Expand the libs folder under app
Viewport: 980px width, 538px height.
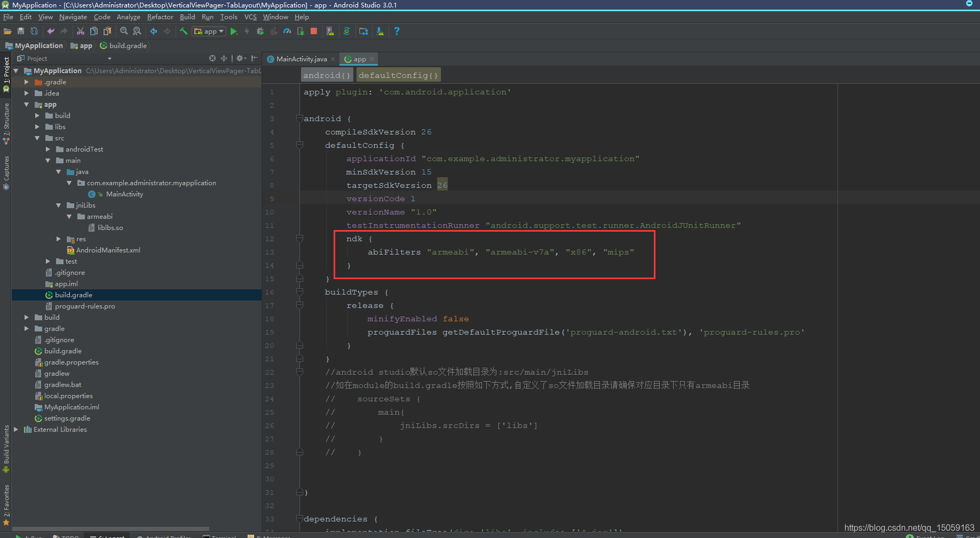(37, 127)
